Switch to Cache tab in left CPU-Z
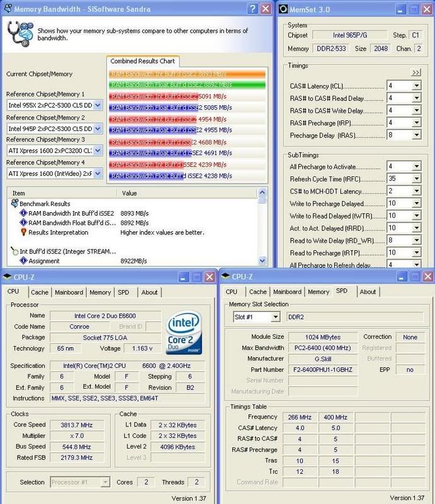Viewport: 435px width, 504px height. coord(40,292)
